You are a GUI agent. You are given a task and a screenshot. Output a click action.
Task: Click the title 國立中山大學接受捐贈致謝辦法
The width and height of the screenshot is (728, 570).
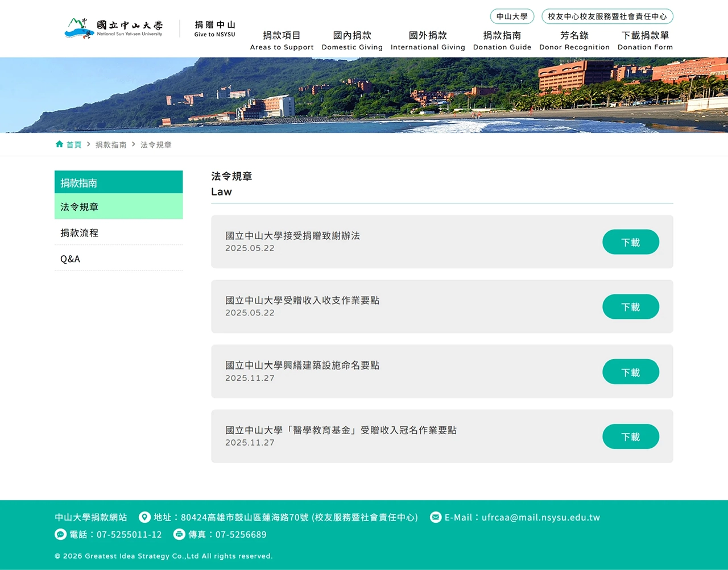tap(292, 235)
